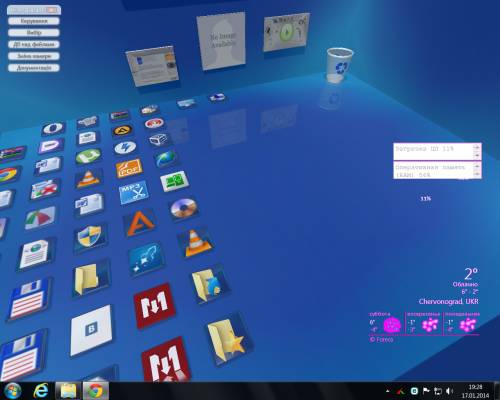Switch to Chrome on the taskbar
Viewport: 500px width, 400px height.
click(x=95, y=391)
